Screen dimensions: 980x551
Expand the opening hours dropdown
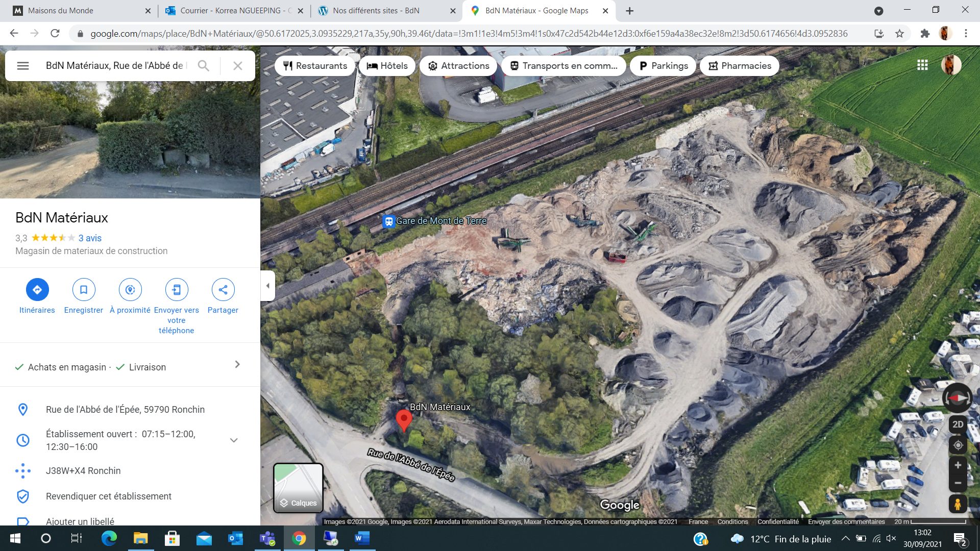point(234,440)
